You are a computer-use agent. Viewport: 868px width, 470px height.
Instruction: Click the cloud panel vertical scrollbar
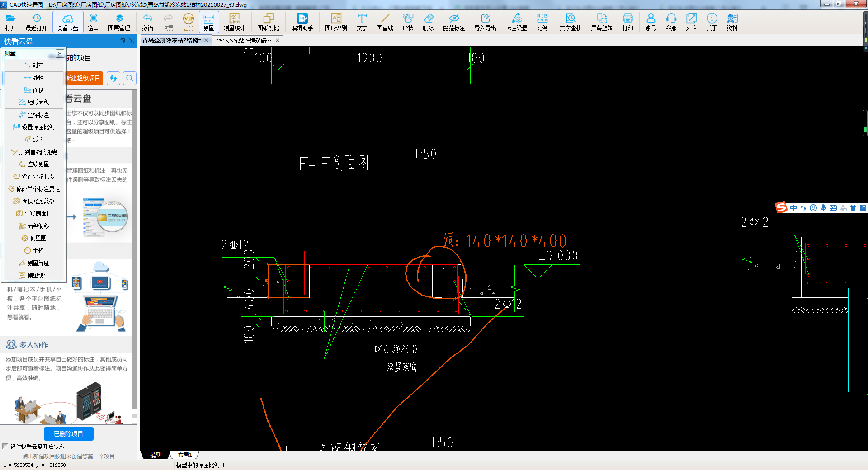(135, 249)
